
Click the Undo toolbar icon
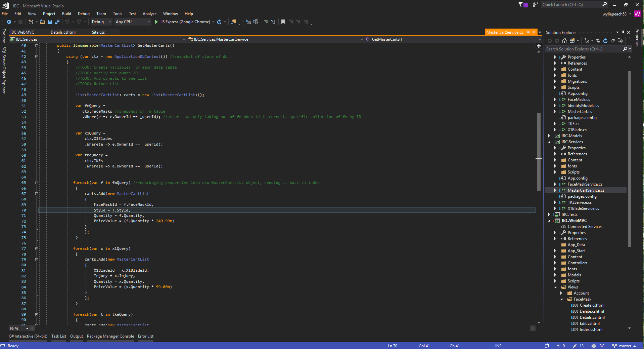click(x=67, y=22)
